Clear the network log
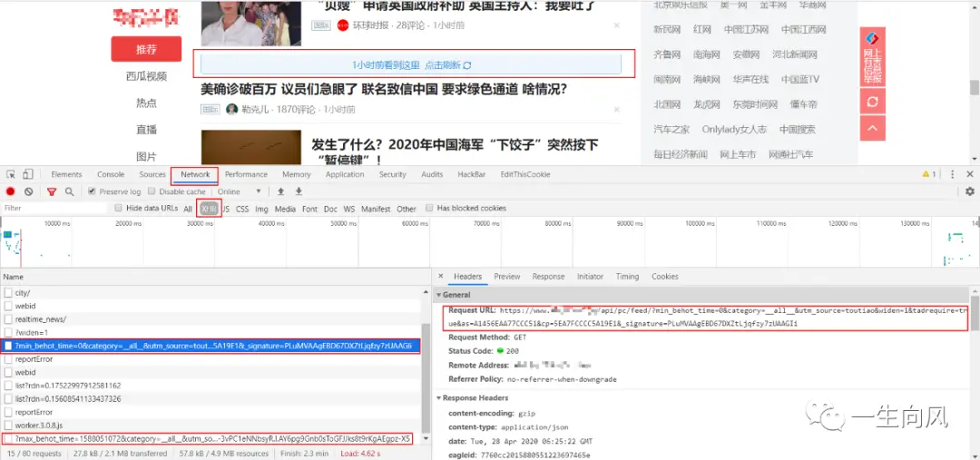Viewport: 980px width, 460px height. click(x=29, y=191)
